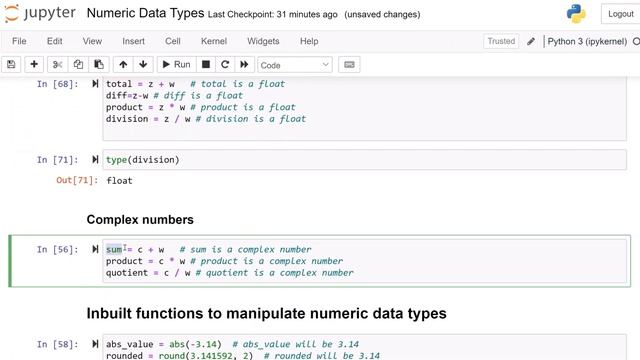Click the pencil edit mode icon
Viewport: 640px width, 360px height.
click(x=531, y=41)
